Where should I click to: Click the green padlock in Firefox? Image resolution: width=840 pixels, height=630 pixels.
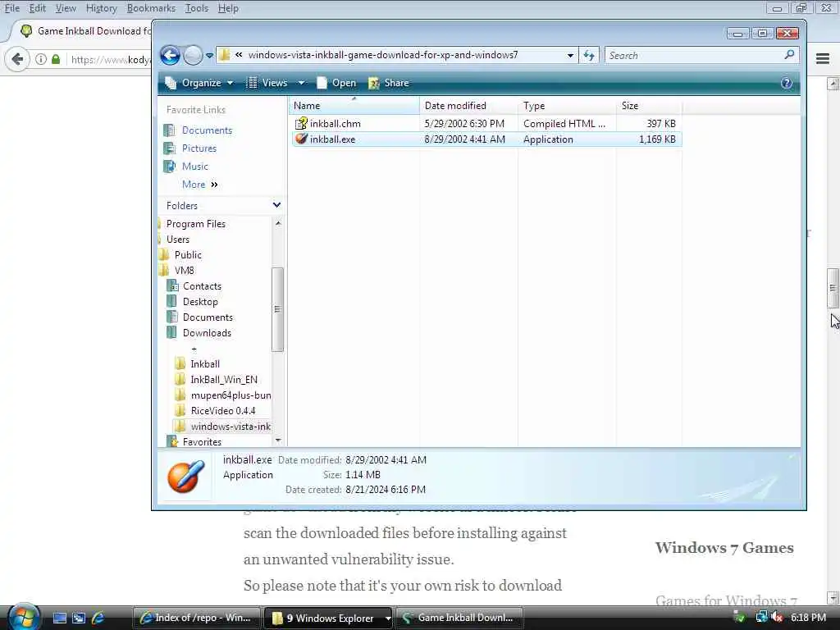click(x=56, y=59)
